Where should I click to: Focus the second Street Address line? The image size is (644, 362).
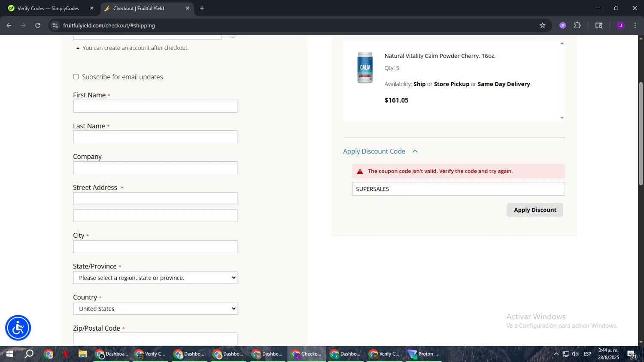(x=155, y=216)
